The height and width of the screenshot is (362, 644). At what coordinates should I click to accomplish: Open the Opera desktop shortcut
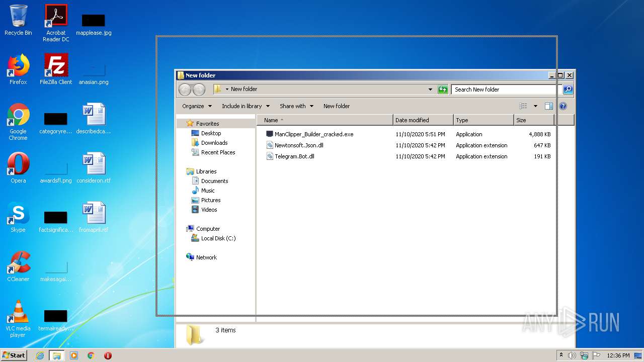pos(18,168)
